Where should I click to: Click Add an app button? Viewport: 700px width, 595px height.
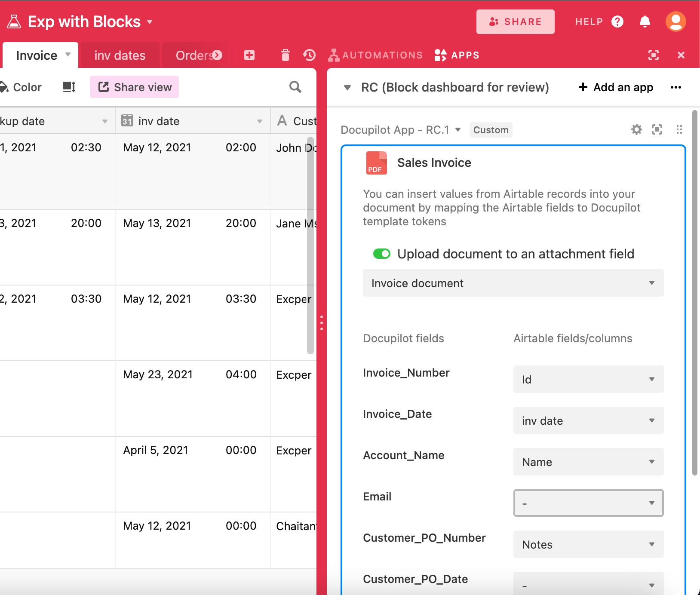[616, 87]
